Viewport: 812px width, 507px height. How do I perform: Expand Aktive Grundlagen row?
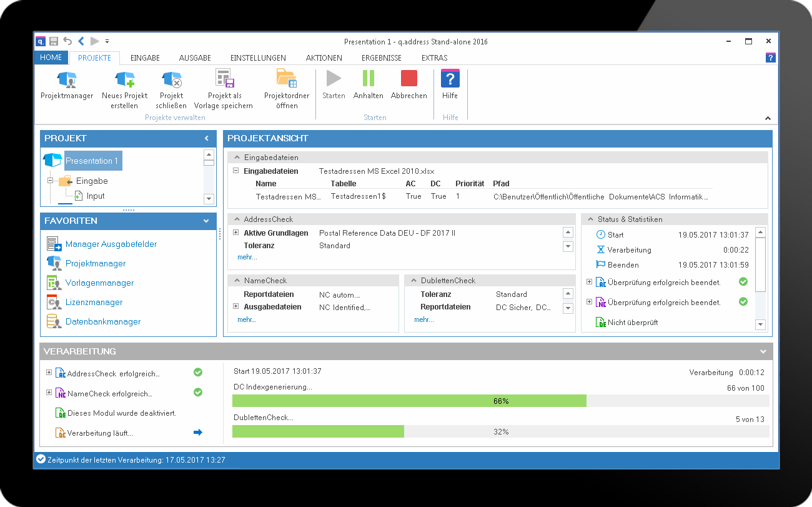coord(236,233)
